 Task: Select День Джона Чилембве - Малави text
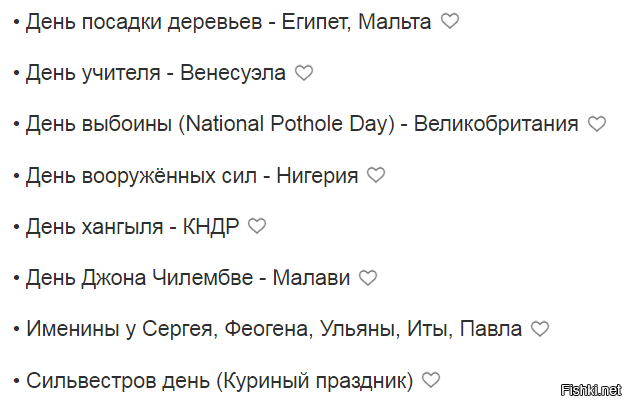188,278
